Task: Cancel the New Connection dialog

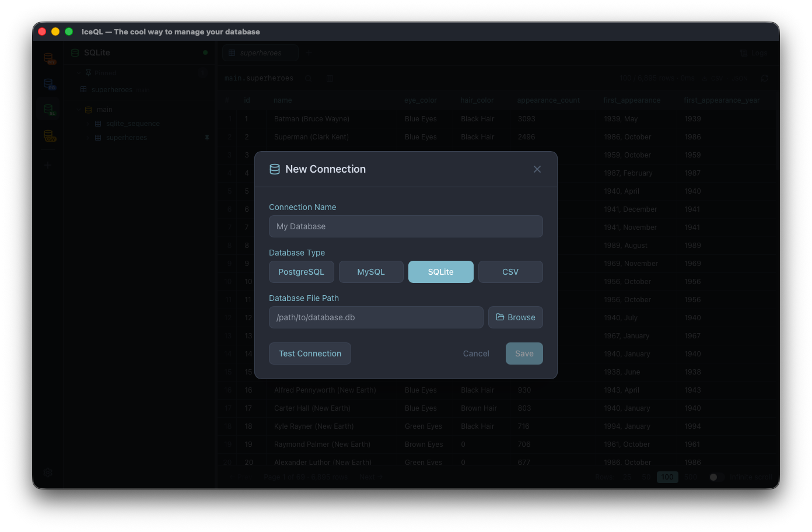Action: (476, 353)
